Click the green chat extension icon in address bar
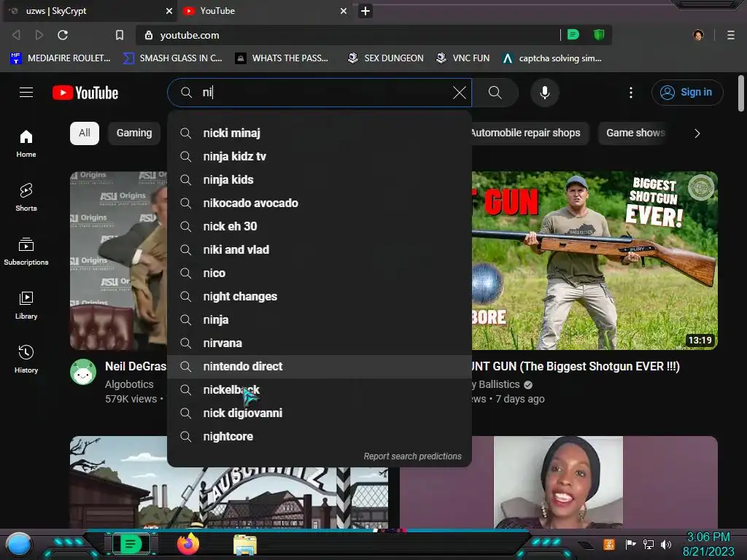Viewport: 747px width, 560px height. tap(573, 35)
